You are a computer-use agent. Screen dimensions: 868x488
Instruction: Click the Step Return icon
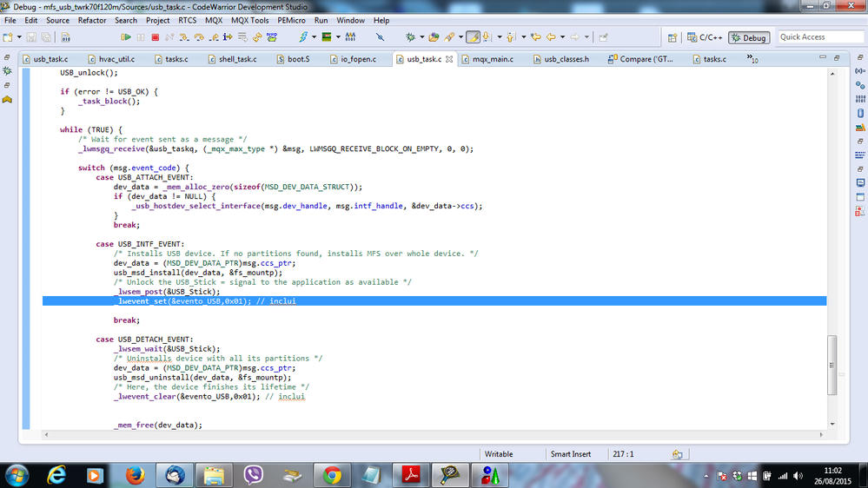pyautogui.click(x=213, y=37)
